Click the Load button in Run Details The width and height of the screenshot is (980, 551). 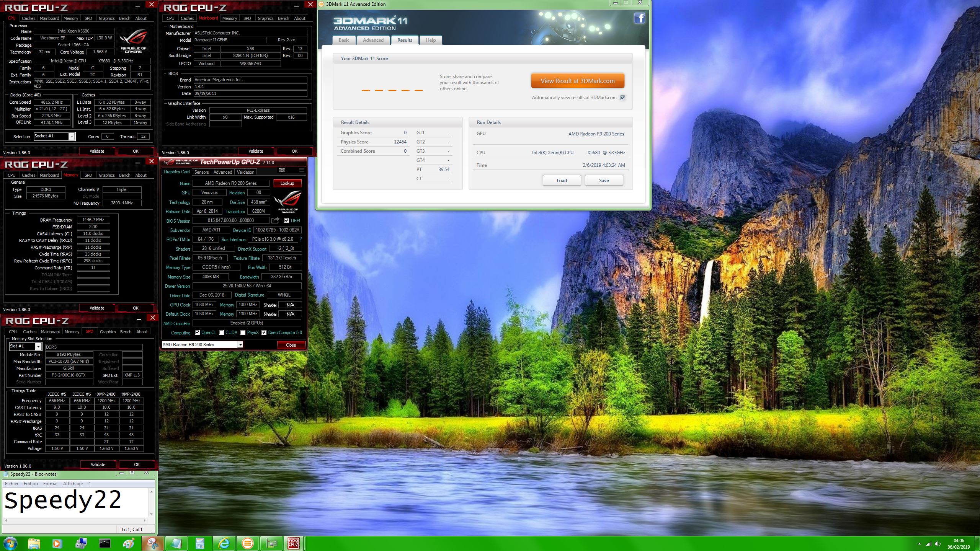(x=562, y=181)
